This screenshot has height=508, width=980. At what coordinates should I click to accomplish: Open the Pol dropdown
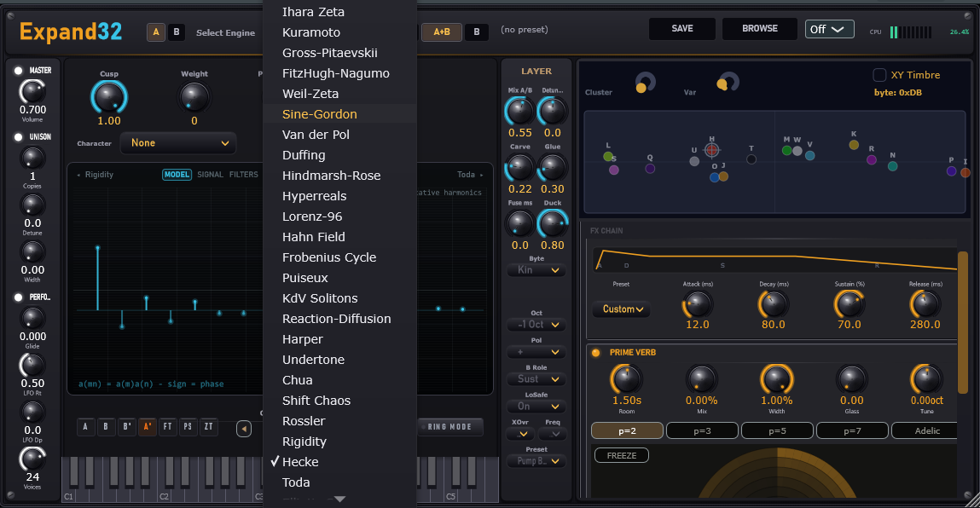tap(536, 352)
